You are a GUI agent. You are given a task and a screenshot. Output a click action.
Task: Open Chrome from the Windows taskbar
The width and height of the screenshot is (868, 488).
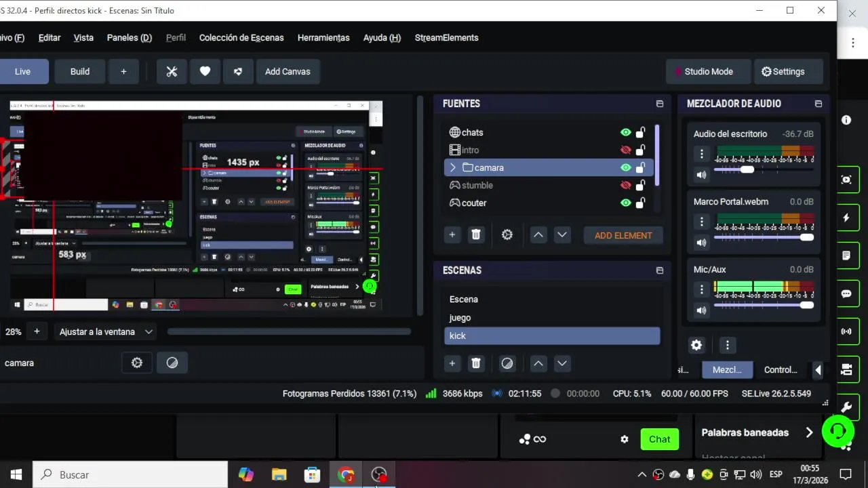click(346, 474)
